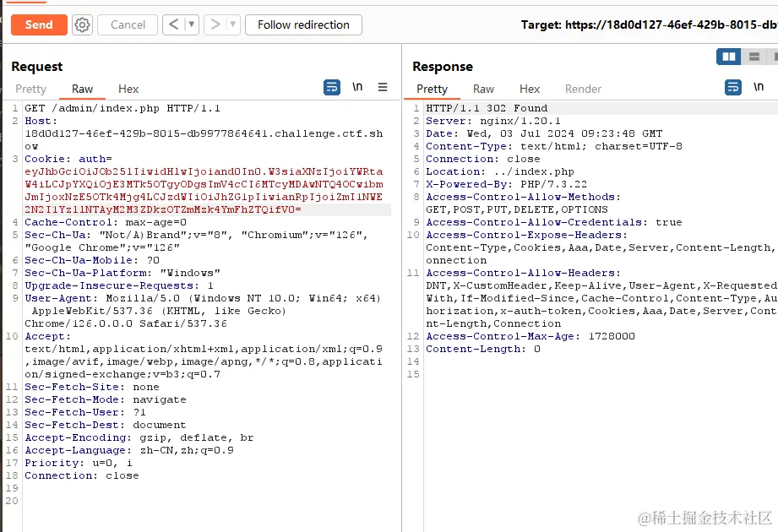Open request settings gear icon
778x532 pixels.
[83, 24]
